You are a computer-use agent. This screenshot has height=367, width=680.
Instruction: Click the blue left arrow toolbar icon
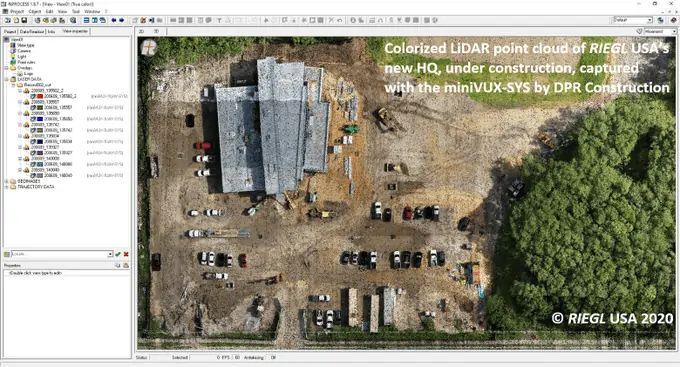coord(114,20)
